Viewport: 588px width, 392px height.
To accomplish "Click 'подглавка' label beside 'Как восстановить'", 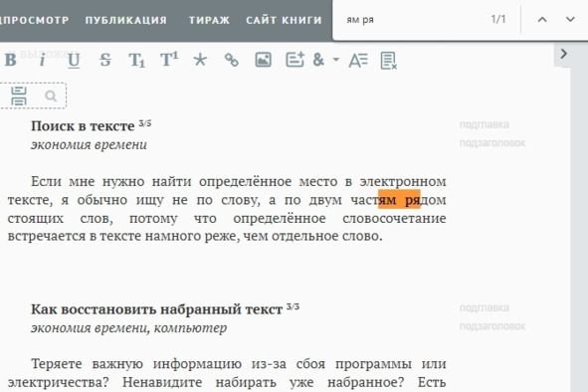I will [x=485, y=308].
